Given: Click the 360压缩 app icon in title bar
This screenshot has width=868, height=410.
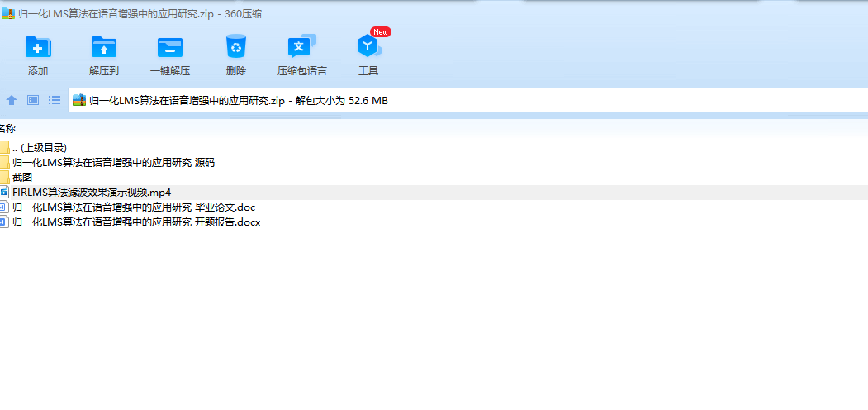Looking at the screenshot, I should point(7,14).
